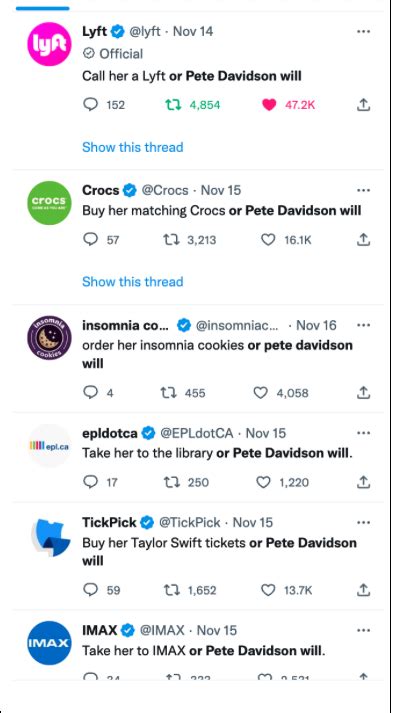Open the IMAX account name
The image size is (393, 713).
click(x=100, y=630)
